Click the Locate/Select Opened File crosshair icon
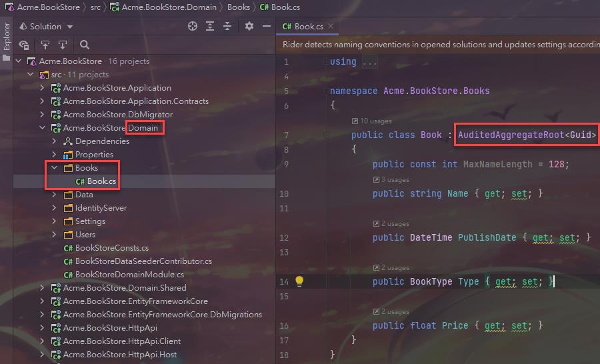This screenshot has width=600, height=364. coord(193,26)
